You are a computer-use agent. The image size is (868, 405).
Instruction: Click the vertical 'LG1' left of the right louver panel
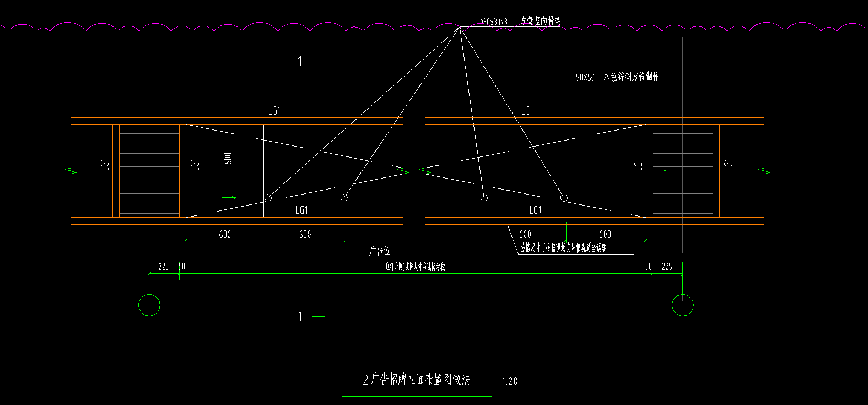coord(639,164)
